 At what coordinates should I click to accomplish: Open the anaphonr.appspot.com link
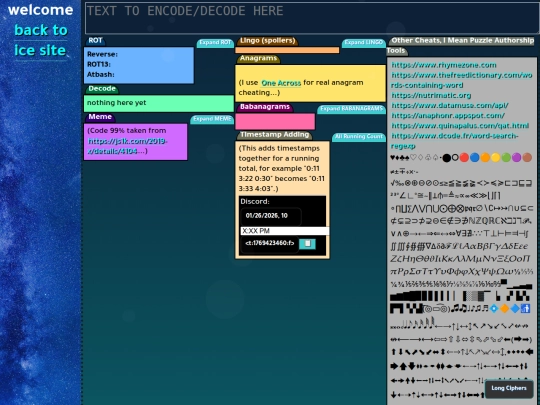pyautogui.click(x=448, y=116)
